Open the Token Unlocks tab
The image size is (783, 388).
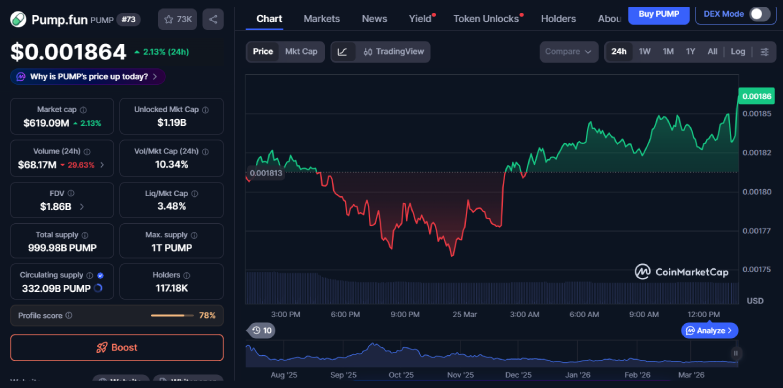click(486, 18)
